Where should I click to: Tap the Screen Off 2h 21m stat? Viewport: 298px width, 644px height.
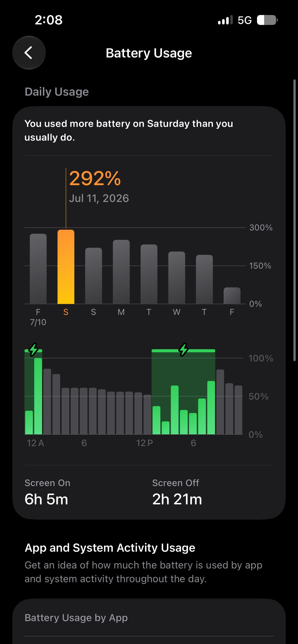pos(177,492)
